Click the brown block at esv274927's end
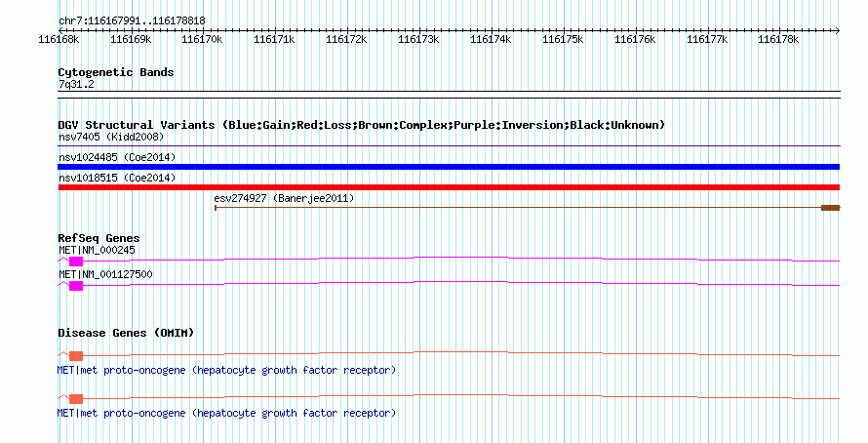The height and width of the screenshot is (443, 868). 830,208
